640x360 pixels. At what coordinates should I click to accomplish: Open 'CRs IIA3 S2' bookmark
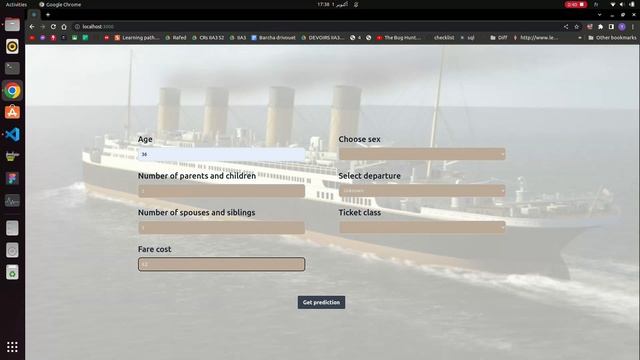pos(208,38)
